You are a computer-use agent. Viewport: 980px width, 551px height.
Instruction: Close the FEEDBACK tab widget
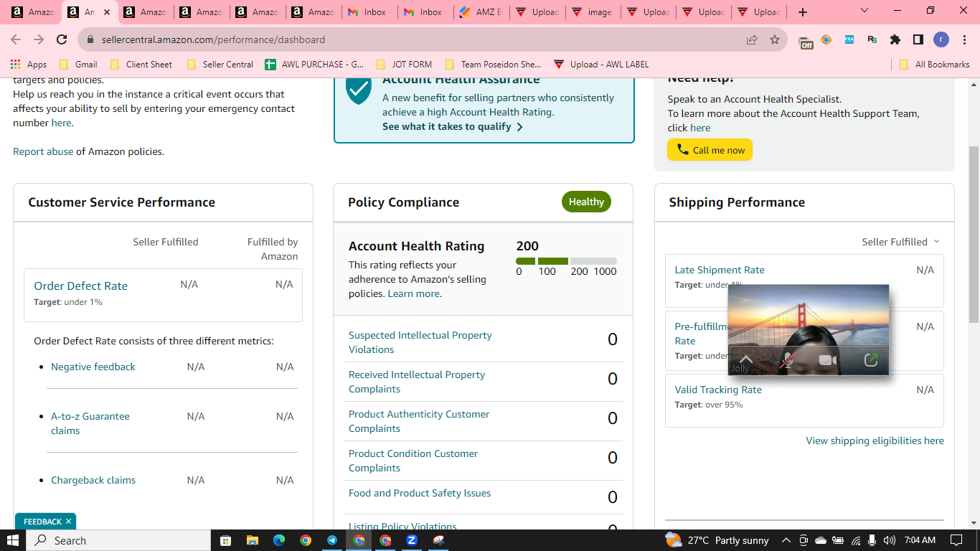(68, 522)
